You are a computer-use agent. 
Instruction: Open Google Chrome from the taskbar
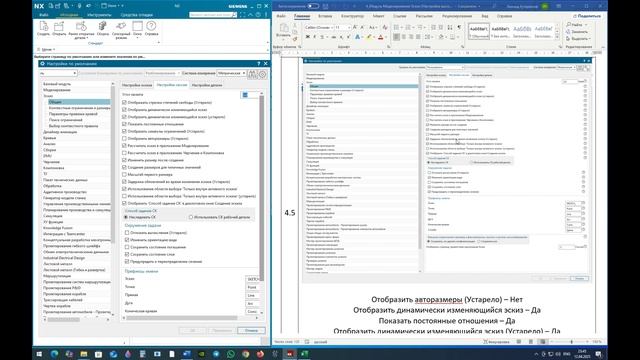(245, 354)
